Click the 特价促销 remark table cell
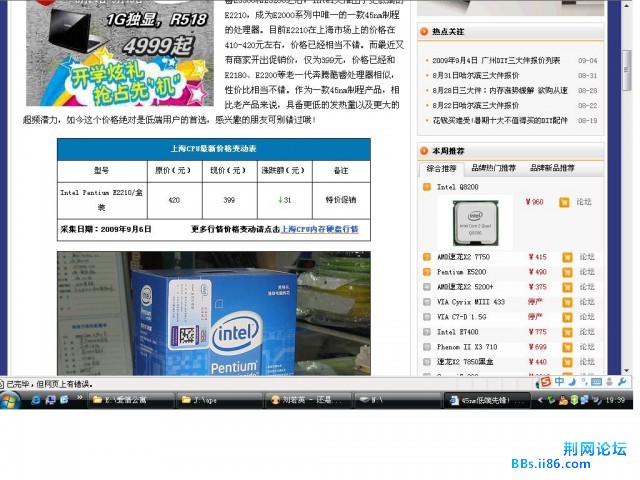The height and width of the screenshot is (480, 640). [341, 200]
